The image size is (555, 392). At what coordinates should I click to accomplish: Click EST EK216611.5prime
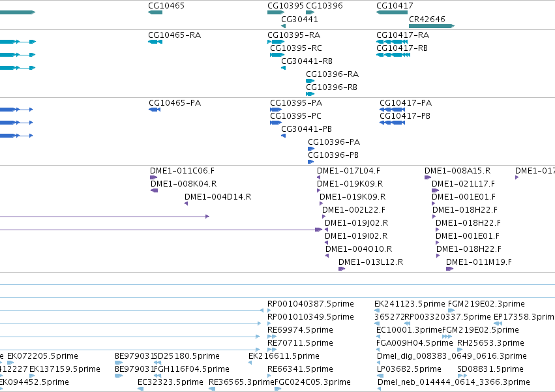click(284, 356)
